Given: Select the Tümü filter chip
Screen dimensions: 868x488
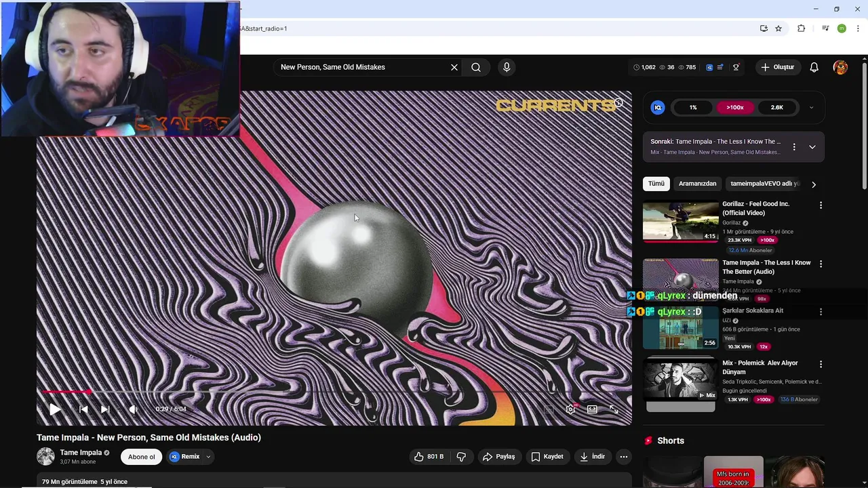Looking at the screenshot, I should (656, 184).
